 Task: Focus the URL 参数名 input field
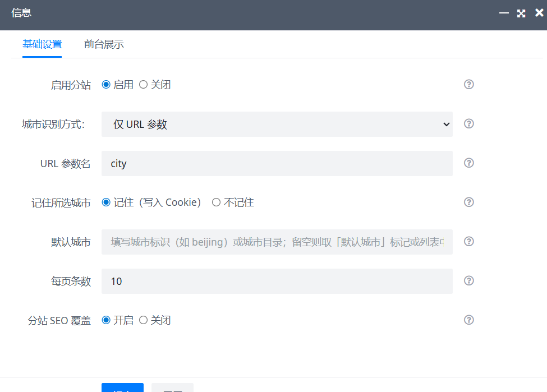277,164
